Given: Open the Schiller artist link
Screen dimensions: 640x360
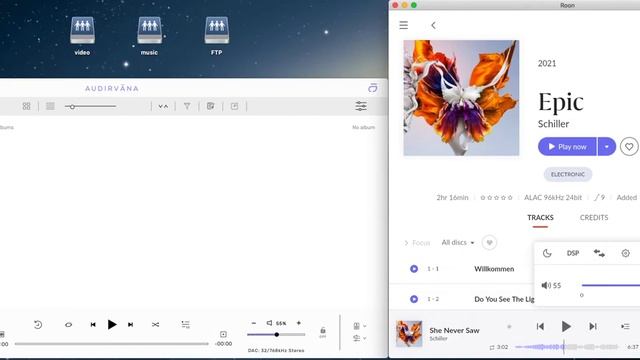Looking at the screenshot, I should (x=553, y=124).
